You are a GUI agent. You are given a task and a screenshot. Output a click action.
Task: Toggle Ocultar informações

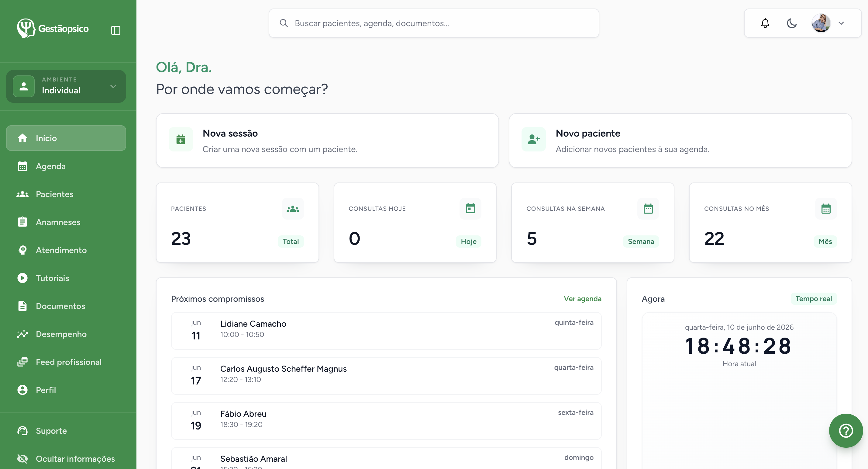pyautogui.click(x=66, y=459)
